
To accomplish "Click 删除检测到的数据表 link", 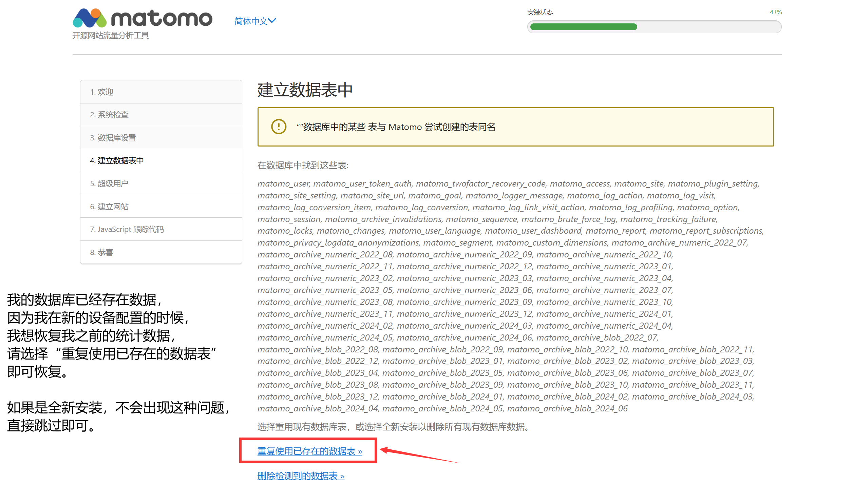I will tap(301, 476).
